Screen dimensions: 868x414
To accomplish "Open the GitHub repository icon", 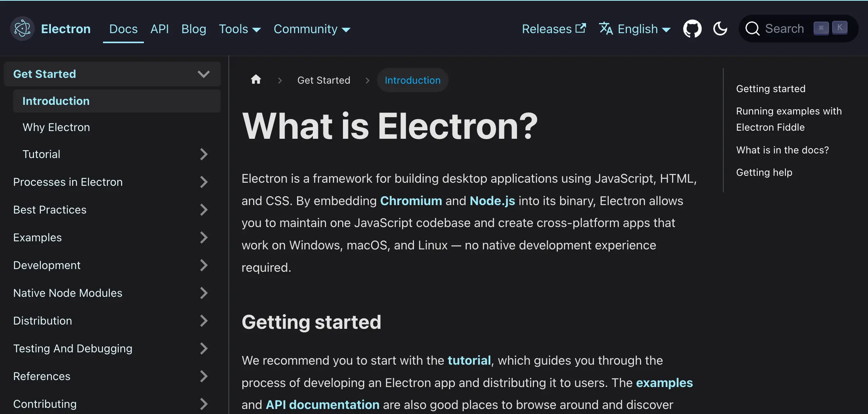I will coord(692,29).
